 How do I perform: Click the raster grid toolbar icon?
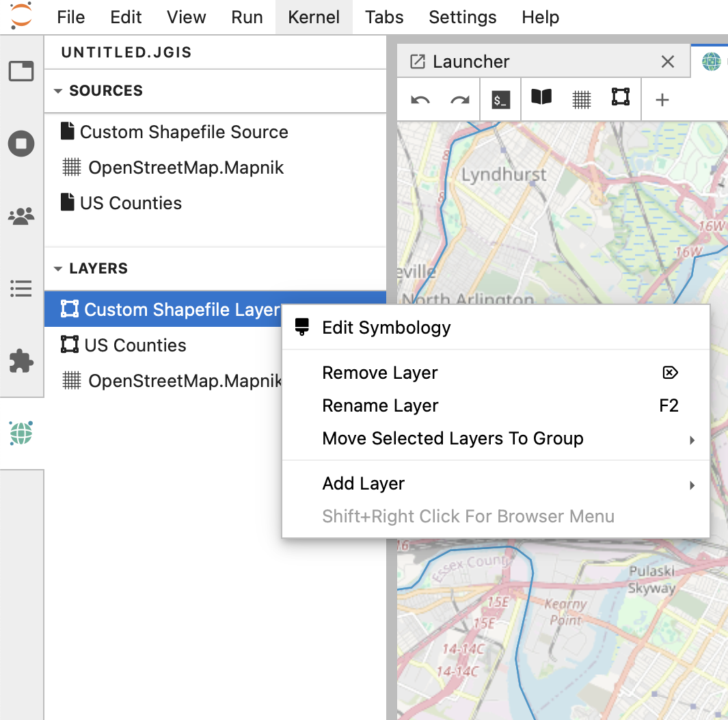click(x=581, y=100)
